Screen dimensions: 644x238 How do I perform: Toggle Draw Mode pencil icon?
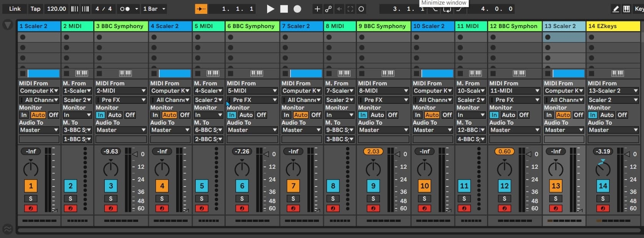point(616,9)
